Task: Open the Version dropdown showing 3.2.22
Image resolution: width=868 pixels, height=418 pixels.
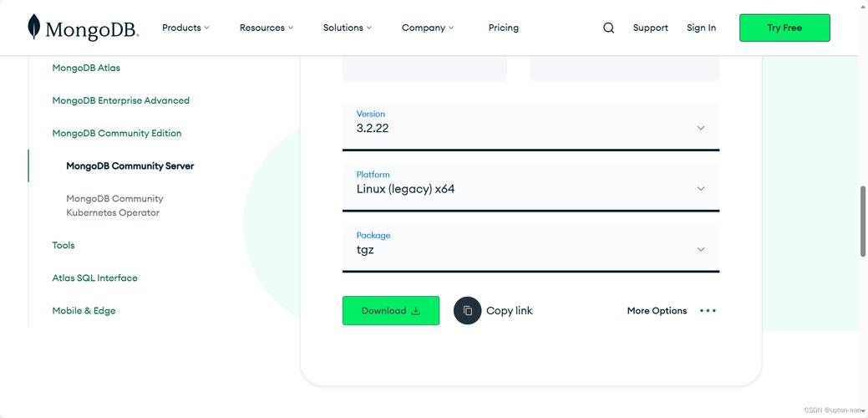Action: coord(530,127)
